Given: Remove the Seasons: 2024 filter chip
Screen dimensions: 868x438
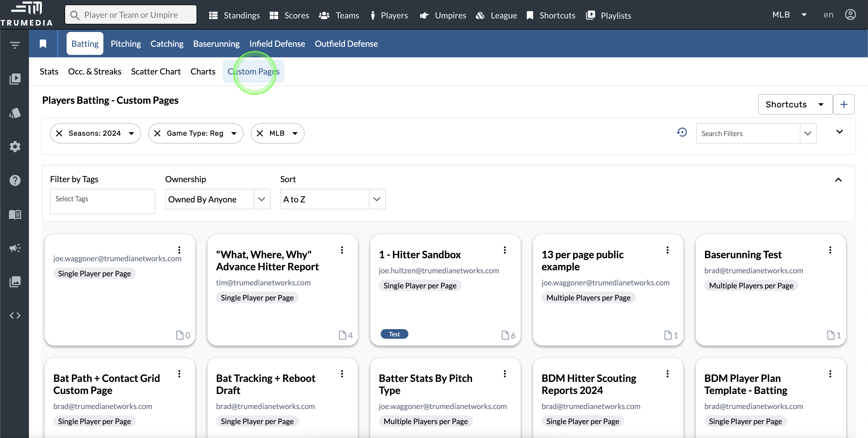Looking at the screenshot, I should pyautogui.click(x=59, y=133).
